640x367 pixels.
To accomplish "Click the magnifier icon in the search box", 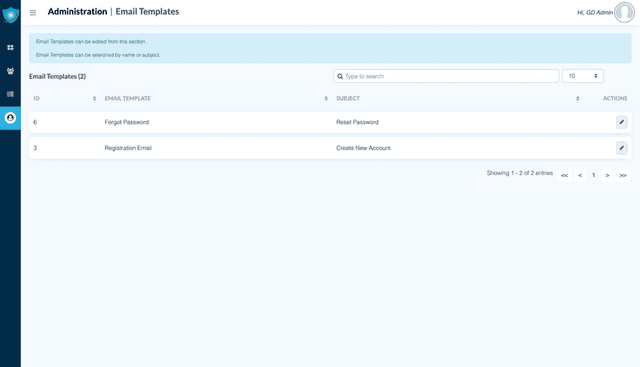I will tap(340, 76).
